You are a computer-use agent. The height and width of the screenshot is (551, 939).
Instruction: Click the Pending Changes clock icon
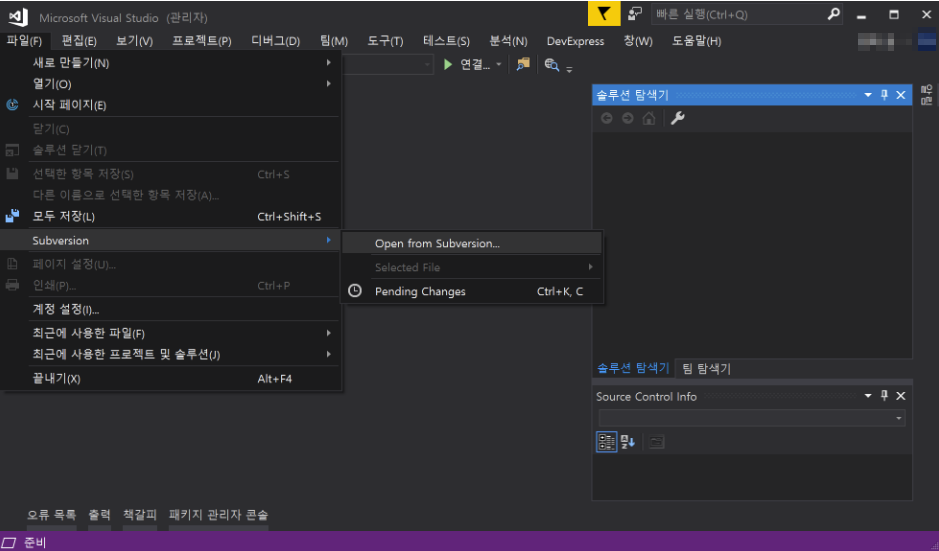pos(355,291)
